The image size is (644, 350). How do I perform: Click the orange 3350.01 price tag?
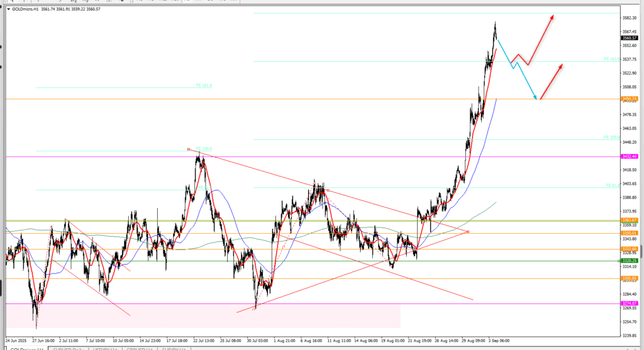pos(630,233)
